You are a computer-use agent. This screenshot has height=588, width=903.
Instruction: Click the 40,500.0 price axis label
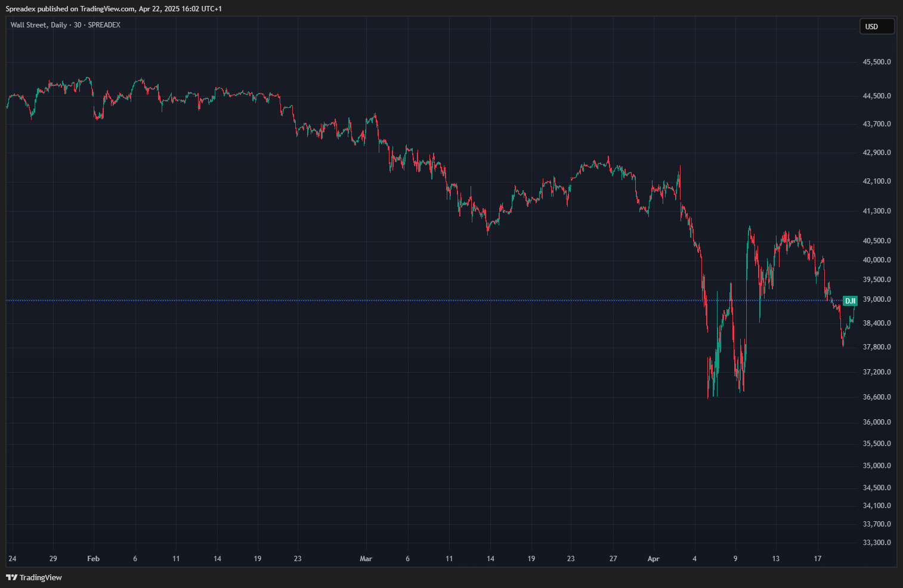click(877, 241)
